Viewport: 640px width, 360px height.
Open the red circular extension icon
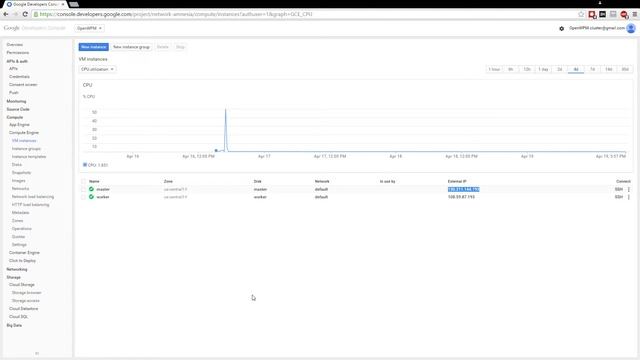624,14
